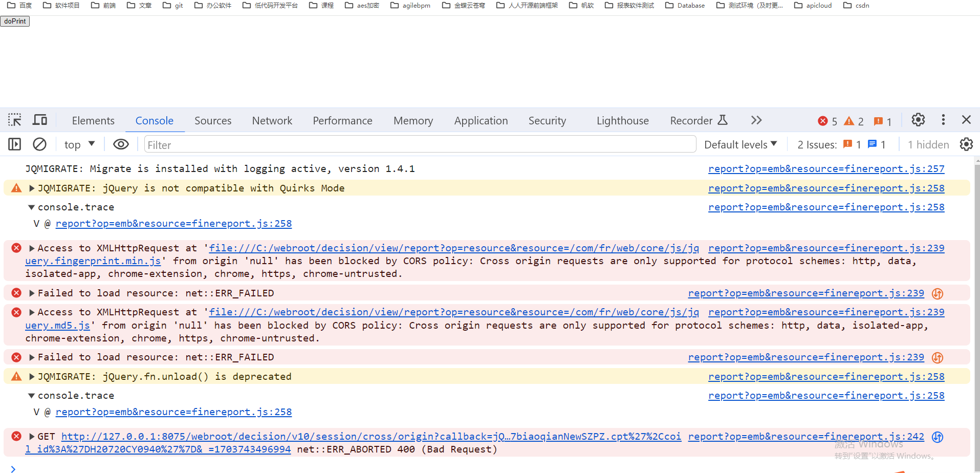Open the 百度 bookmark folder
Viewport: 980px width, 473px height.
pos(19,5)
